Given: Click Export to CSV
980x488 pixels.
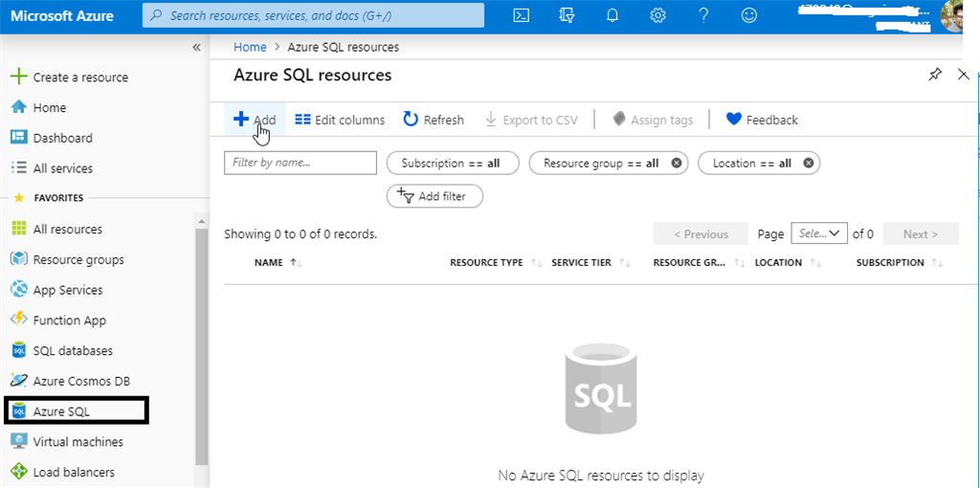Looking at the screenshot, I should tap(531, 120).
